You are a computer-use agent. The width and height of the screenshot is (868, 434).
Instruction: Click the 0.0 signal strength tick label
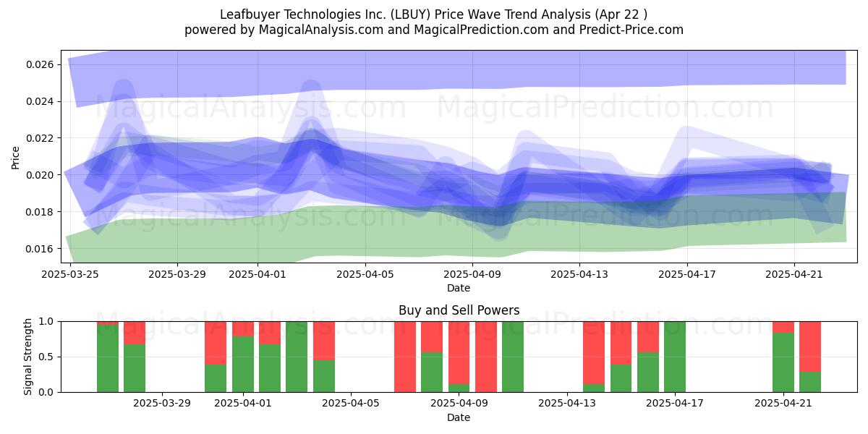(47, 392)
